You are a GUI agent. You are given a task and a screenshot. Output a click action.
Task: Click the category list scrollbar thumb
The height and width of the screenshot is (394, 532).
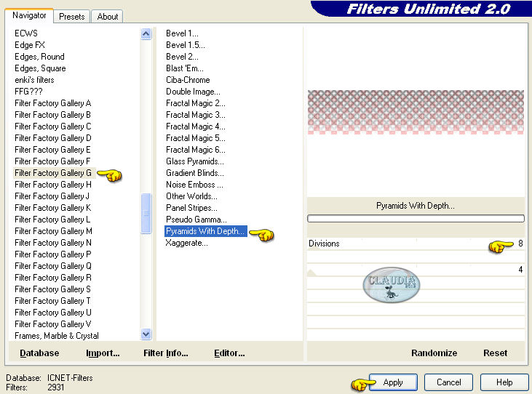(x=146, y=213)
